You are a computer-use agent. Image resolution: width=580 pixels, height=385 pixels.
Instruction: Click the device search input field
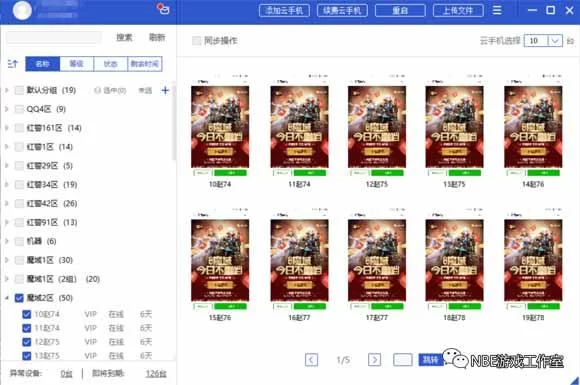54,37
